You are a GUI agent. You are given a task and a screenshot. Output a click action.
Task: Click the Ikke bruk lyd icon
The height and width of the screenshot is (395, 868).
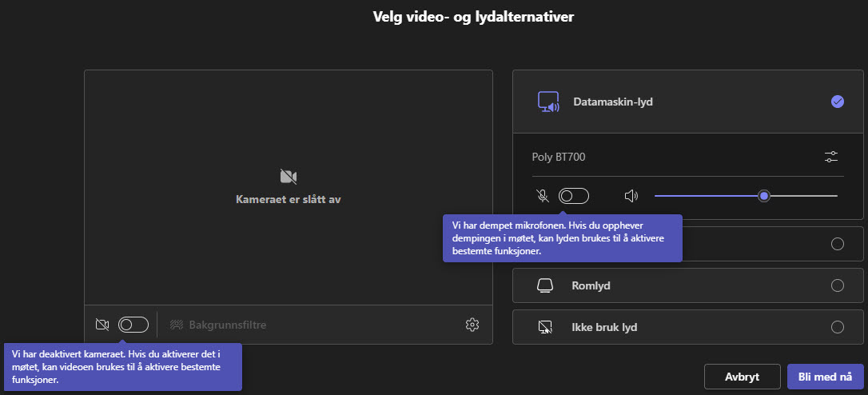(545, 327)
